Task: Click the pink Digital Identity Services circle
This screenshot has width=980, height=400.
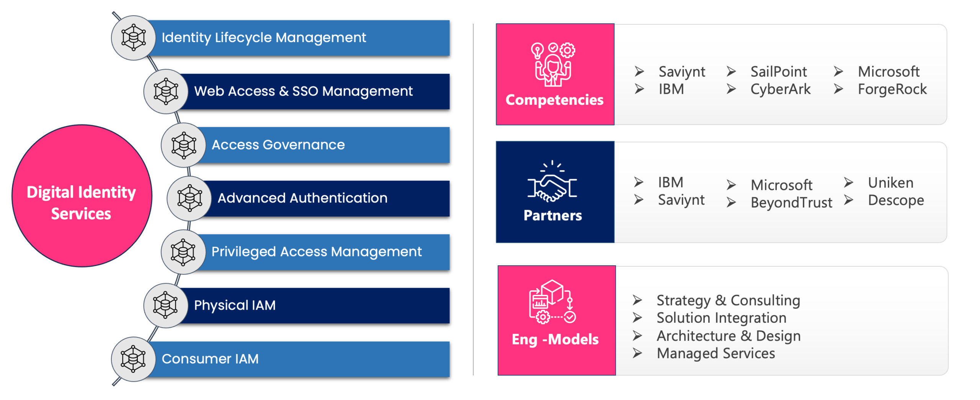Action: [82, 196]
